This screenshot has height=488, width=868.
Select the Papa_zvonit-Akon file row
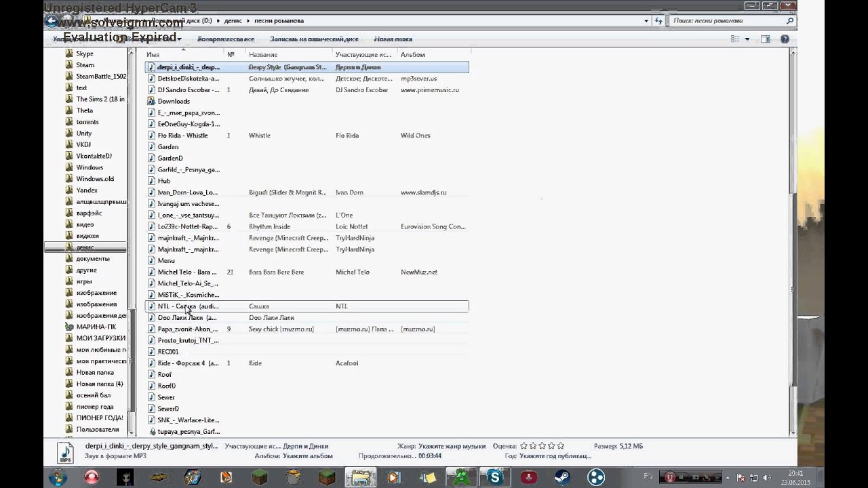(307, 329)
